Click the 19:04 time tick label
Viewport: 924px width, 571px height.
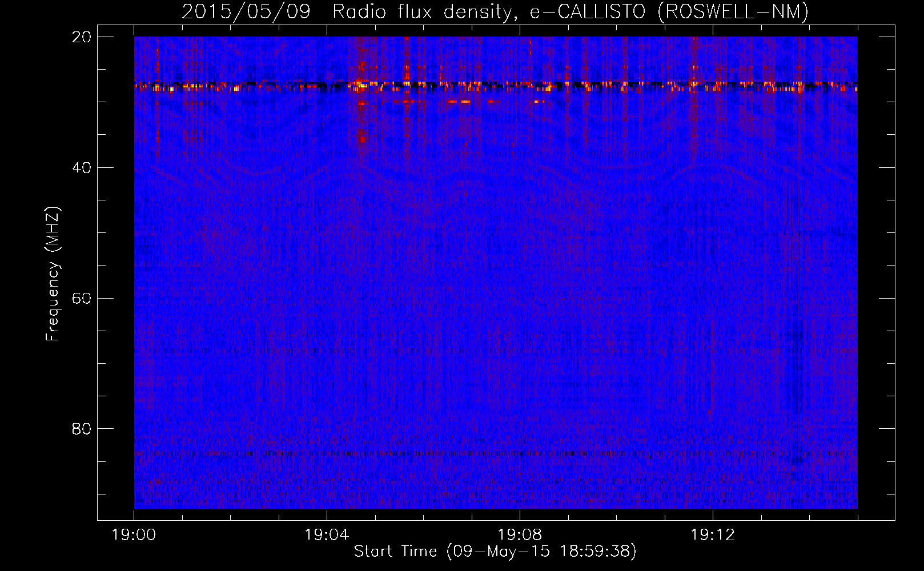(327, 535)
